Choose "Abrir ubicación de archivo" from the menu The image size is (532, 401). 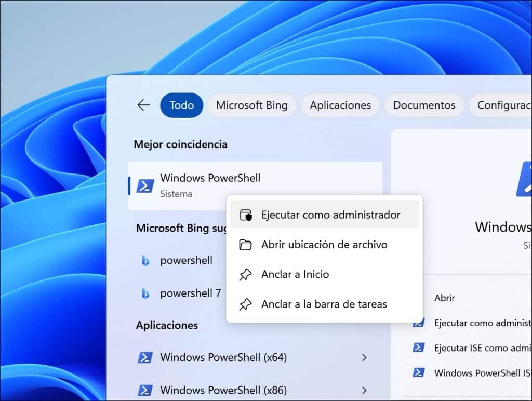(323, 244)
